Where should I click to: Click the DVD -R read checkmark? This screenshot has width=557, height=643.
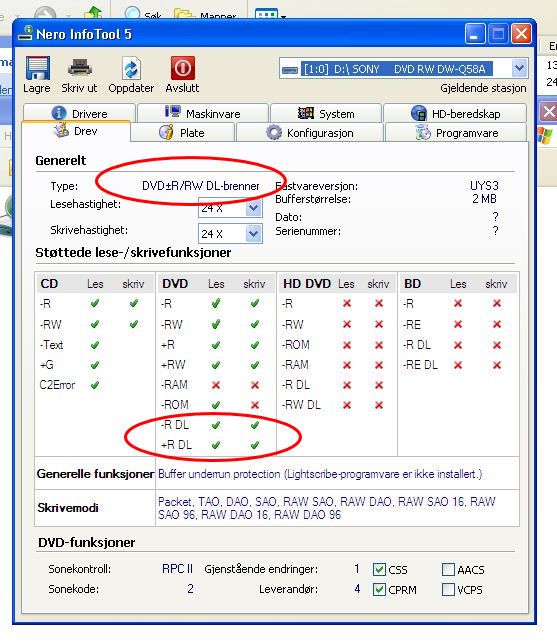pos(216,303)
